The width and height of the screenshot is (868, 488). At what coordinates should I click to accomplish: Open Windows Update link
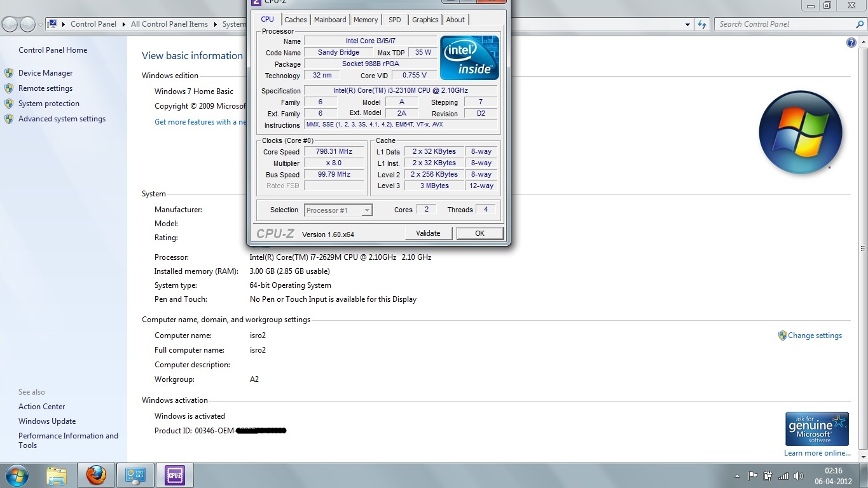[x=47, y=421]
